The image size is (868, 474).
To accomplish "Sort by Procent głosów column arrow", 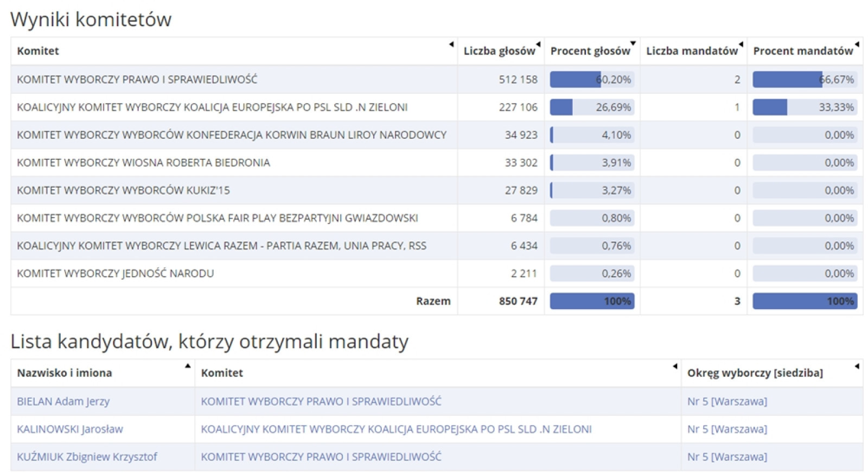I will [x=633, y=43].
